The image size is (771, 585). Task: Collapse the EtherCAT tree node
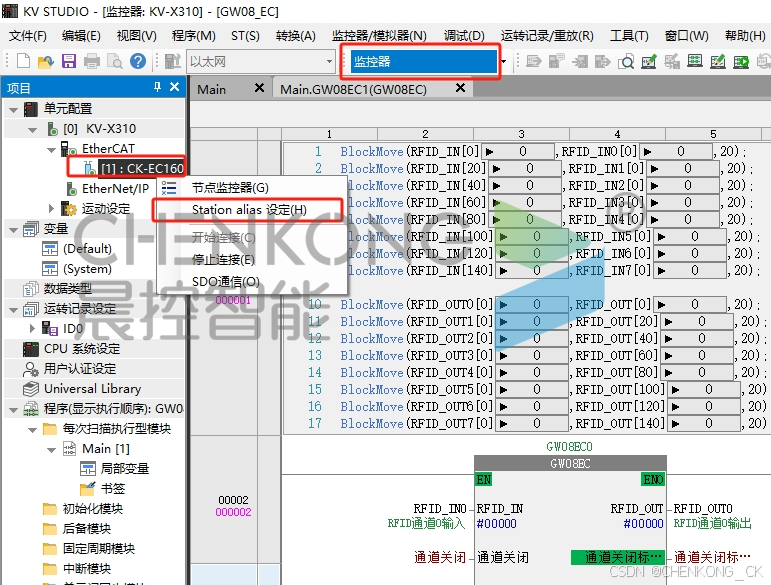click(x=51, y=150)
